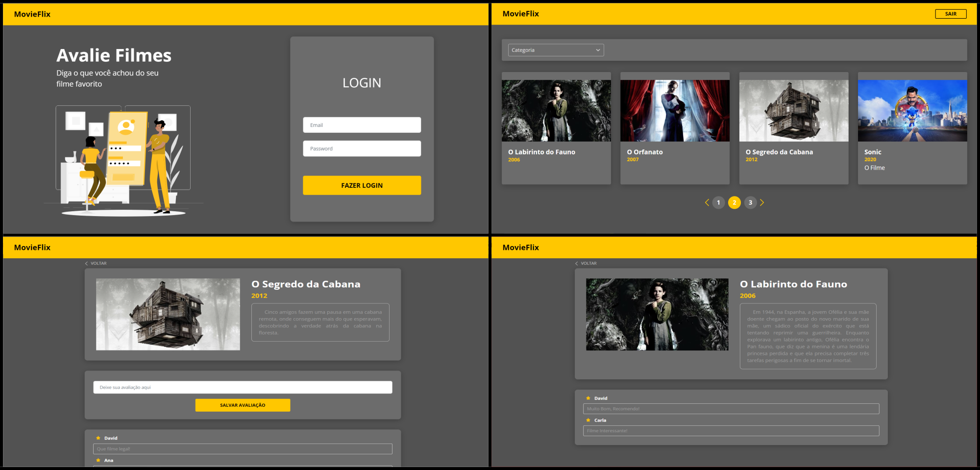Click the large cabin image on detail page
Image resolution: width=980 pixels, height=470 pixels.
click(x=168, y=314)
